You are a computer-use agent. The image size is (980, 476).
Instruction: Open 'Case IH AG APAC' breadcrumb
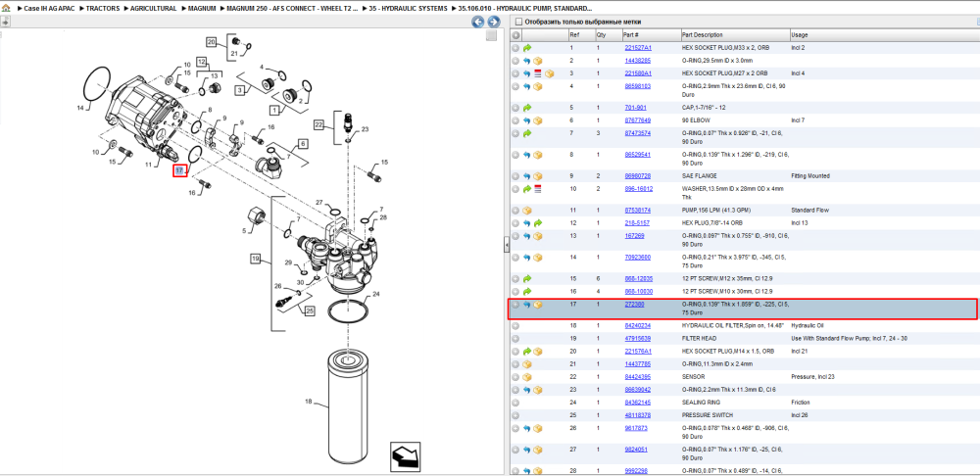point(49,9)
